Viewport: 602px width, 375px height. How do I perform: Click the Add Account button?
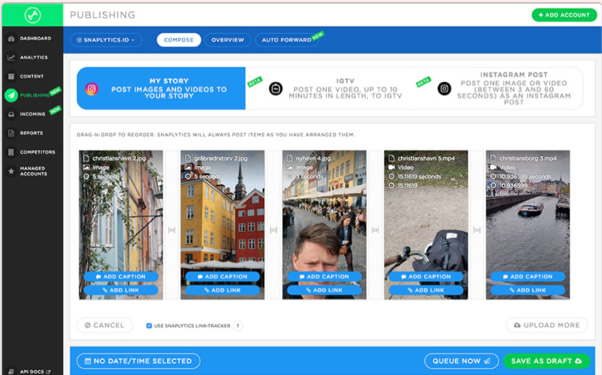point(564,15)
